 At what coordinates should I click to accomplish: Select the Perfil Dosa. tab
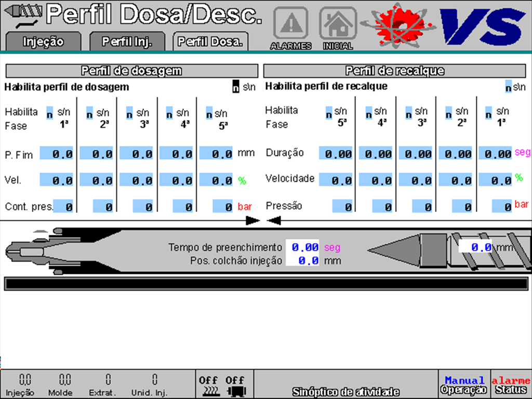click(x=210, y=42)
